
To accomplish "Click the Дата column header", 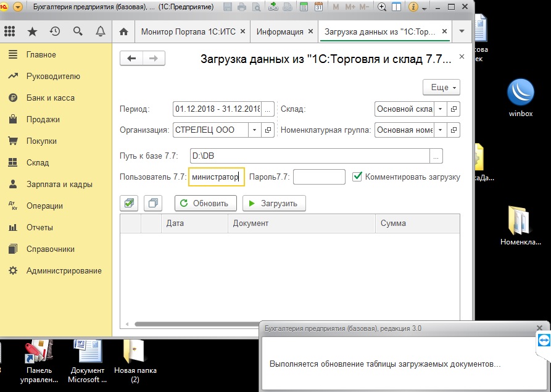I will [195, 223].
